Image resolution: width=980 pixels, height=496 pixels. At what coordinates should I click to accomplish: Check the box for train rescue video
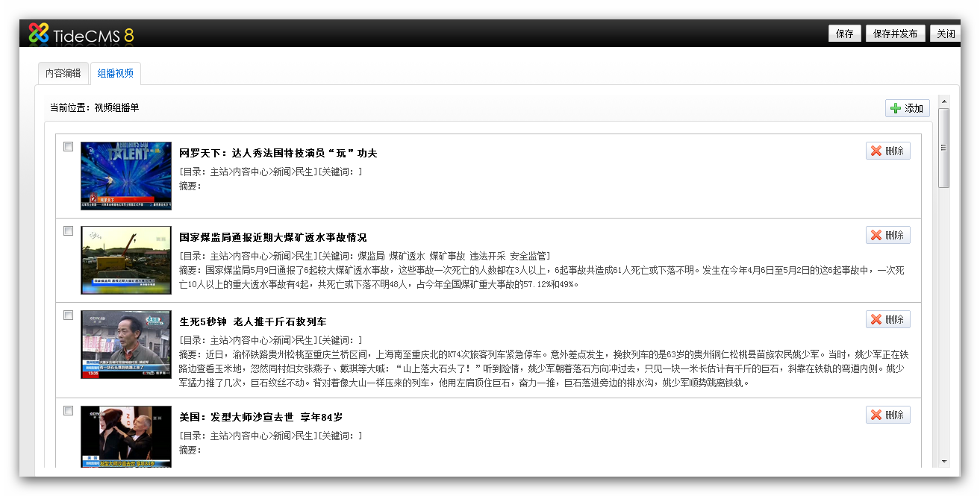point(68,316)
